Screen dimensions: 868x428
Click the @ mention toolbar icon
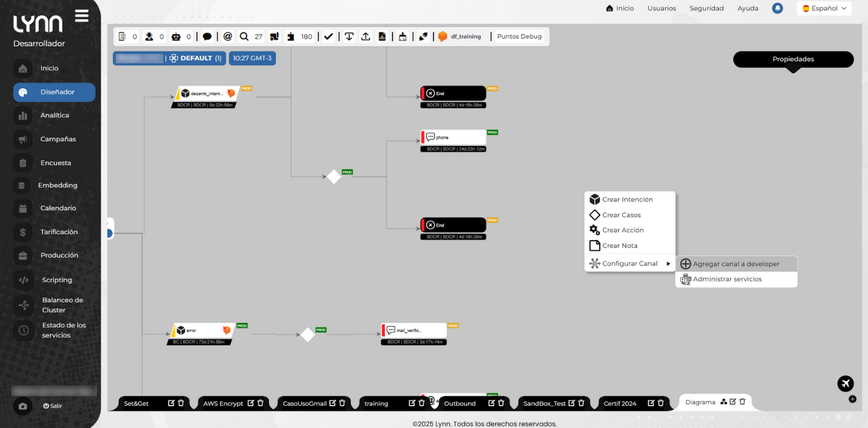pyautogui.click(x=228, y=36)
